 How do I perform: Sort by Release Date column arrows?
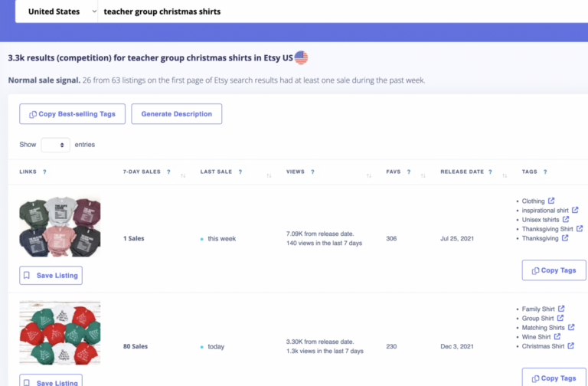coord(505,175)
